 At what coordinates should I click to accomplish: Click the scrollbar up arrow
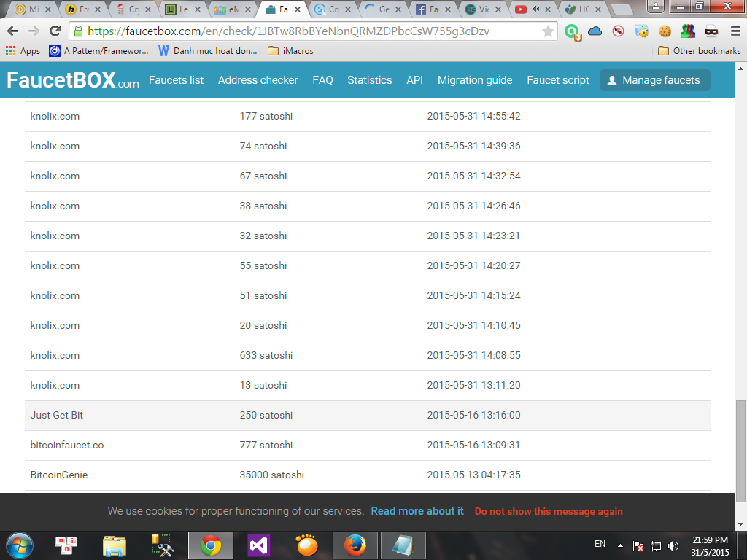740,69
